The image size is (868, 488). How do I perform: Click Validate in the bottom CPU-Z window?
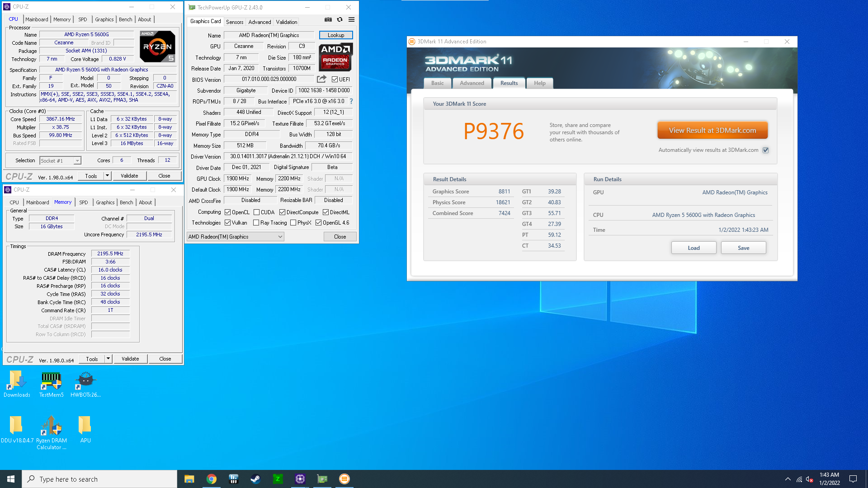130,359
